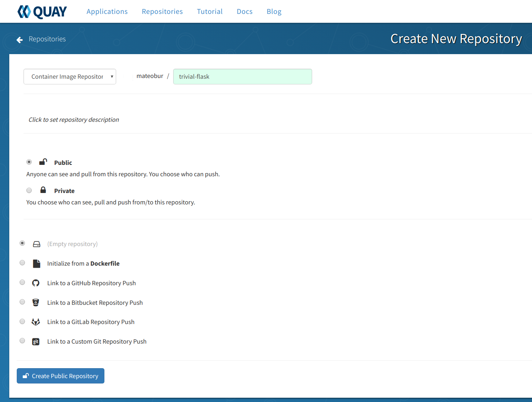Click the Dockerfile document icon

[36, 263]
